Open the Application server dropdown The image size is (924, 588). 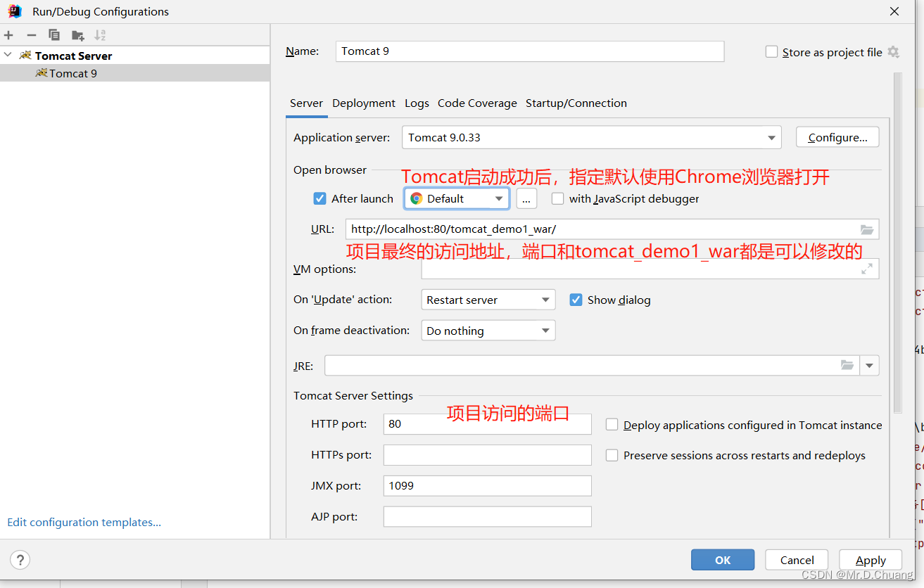(591, 137)
